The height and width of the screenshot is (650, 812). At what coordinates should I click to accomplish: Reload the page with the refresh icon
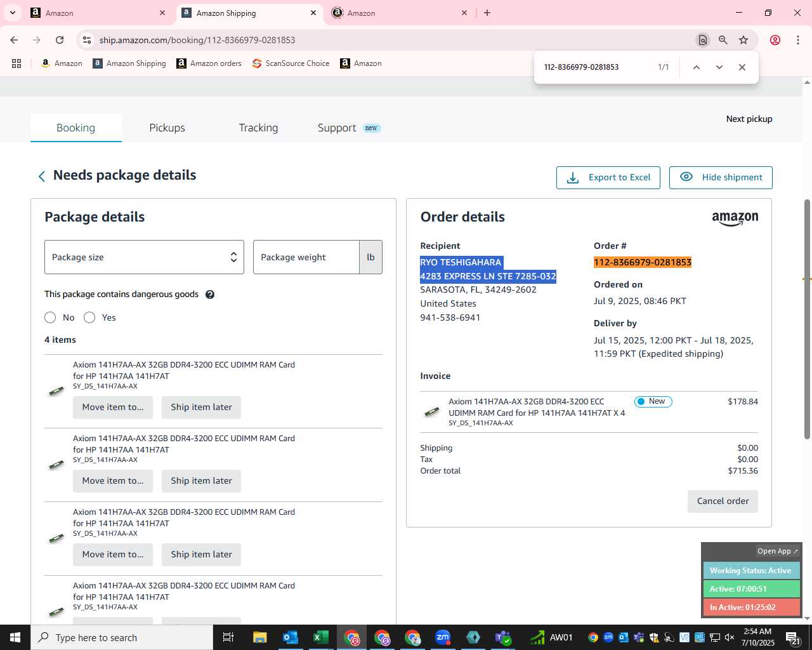pos(60,40)
